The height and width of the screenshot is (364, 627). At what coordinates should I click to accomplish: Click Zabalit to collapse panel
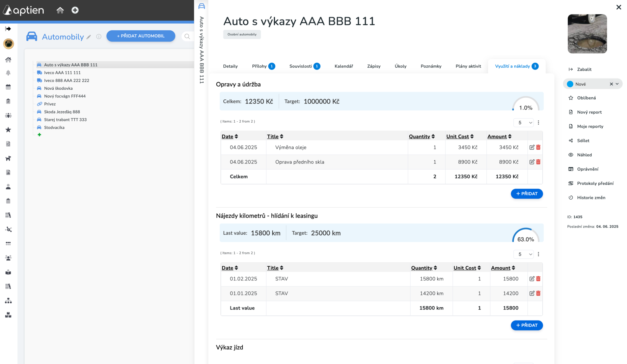[x=580, y=69]
